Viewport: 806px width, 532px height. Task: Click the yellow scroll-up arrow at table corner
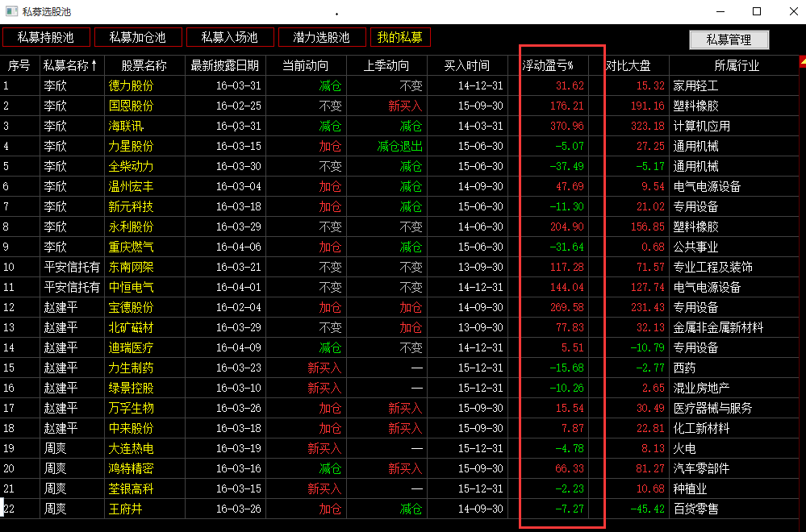(x=802, y=61)
